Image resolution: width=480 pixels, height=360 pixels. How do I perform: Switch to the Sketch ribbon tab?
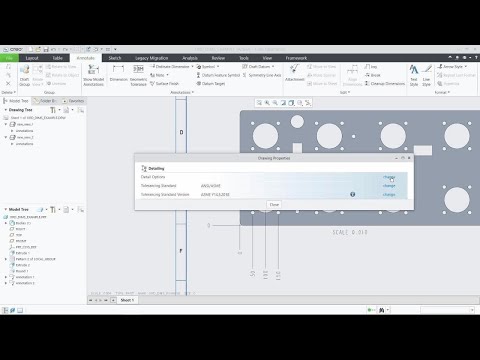point(115,58)
